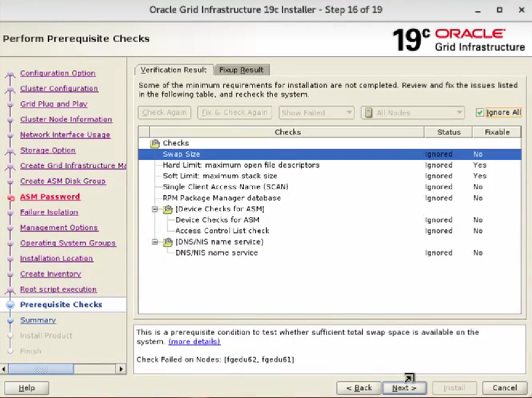Select the Access Control List check row
The image size is (532, 398).
click(329, 231)
